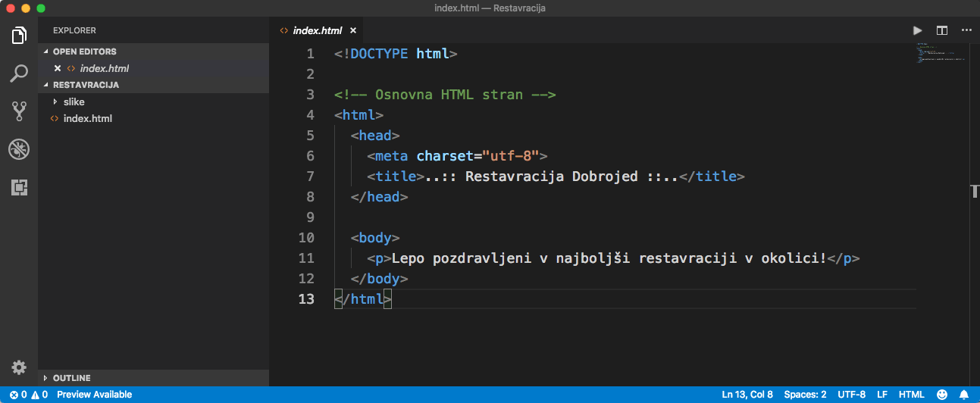Click the red window close button

pyautogui.click(x=11, y=8)
